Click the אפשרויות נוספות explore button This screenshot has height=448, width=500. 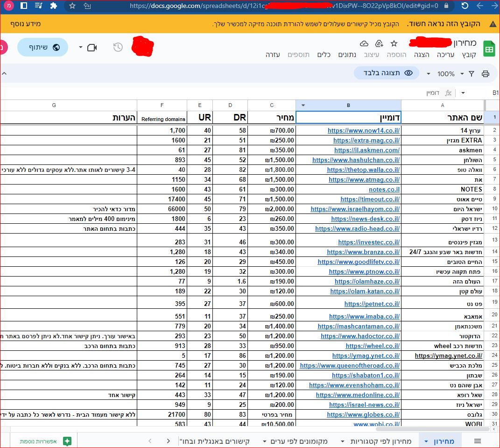[x=45, y=441]
